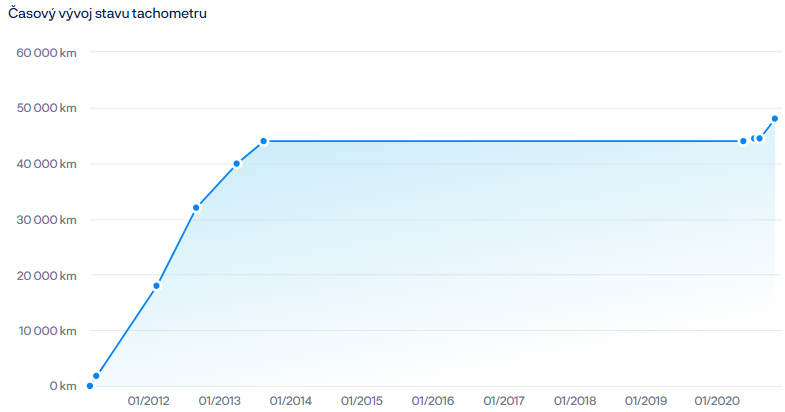The width and height of the screenshot is (785, 412).
Task: Click the 0 km data point at chart origin
Action: click(x=90, y=386)
